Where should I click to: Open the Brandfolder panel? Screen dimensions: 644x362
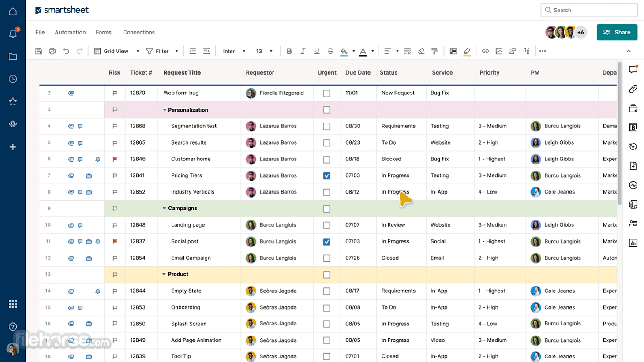point(633,127)
